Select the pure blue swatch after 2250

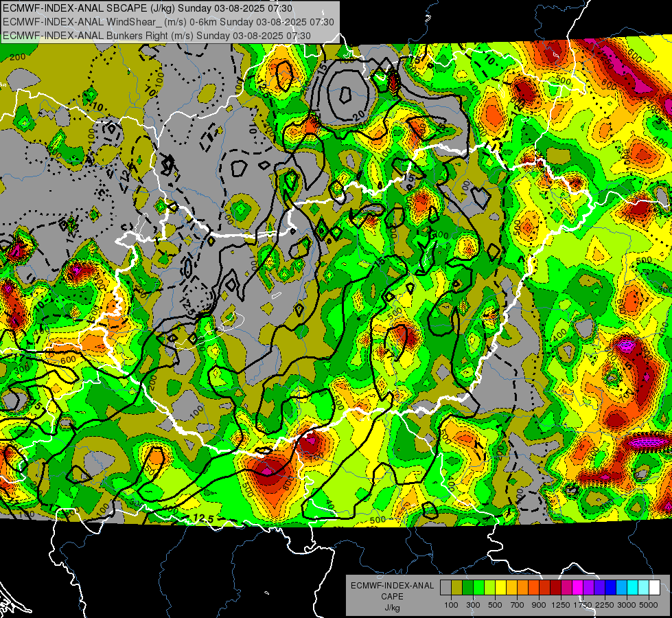pyautogui.click(x=611, y=588)
